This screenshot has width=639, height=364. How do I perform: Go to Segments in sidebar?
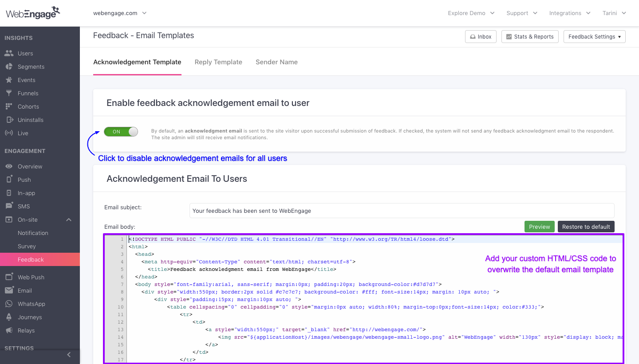click(x=31, y=67)
